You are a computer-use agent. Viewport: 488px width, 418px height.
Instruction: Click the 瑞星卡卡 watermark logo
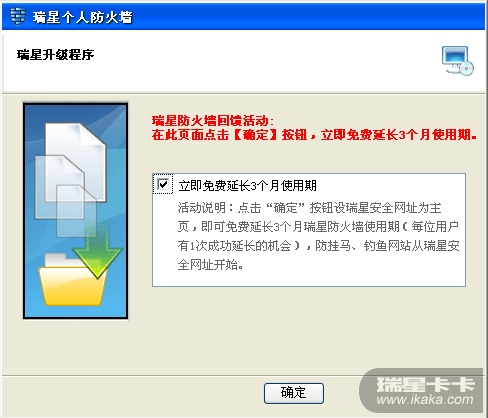425,384
